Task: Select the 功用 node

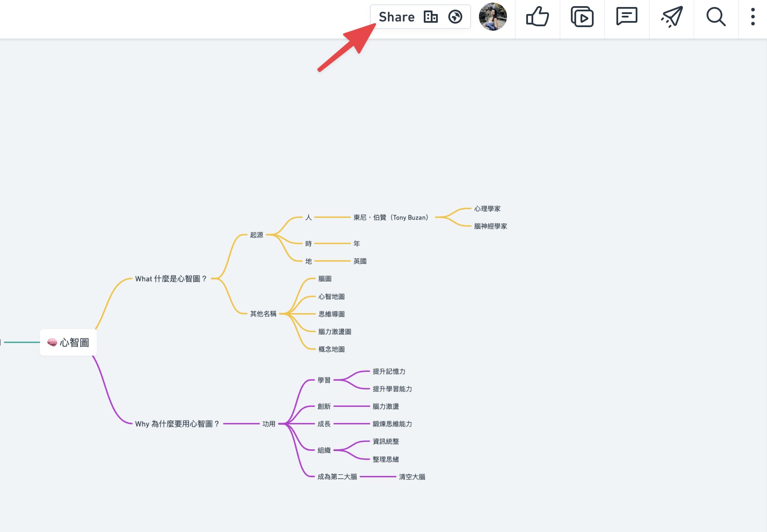Action: pos(269,424)
